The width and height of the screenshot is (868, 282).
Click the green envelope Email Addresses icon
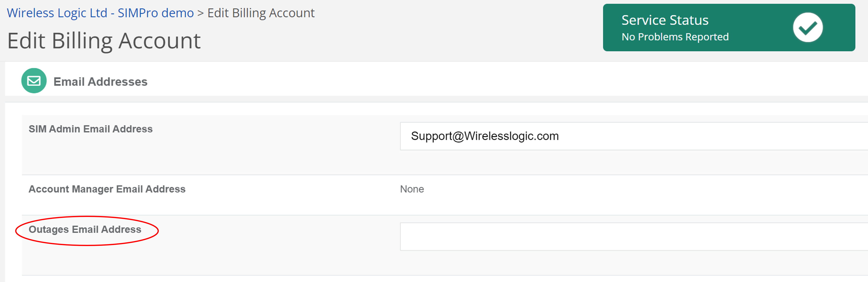point(34,81)
